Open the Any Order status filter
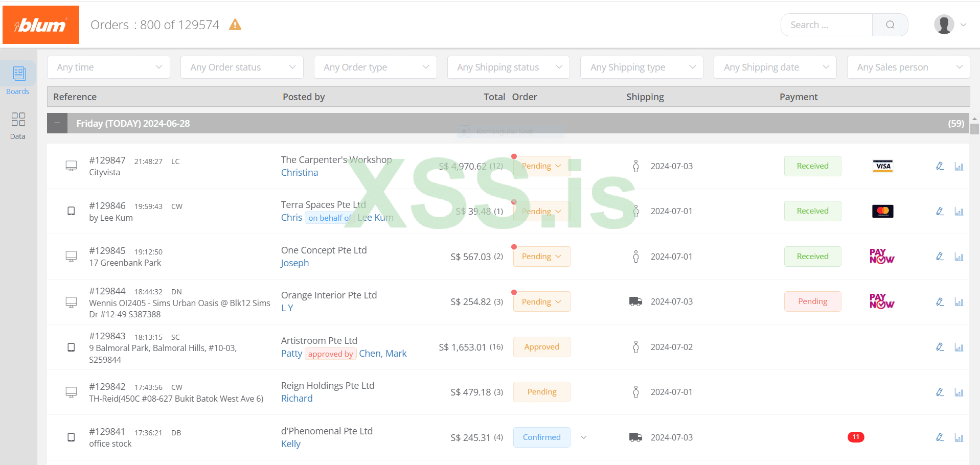 (242, 67)
